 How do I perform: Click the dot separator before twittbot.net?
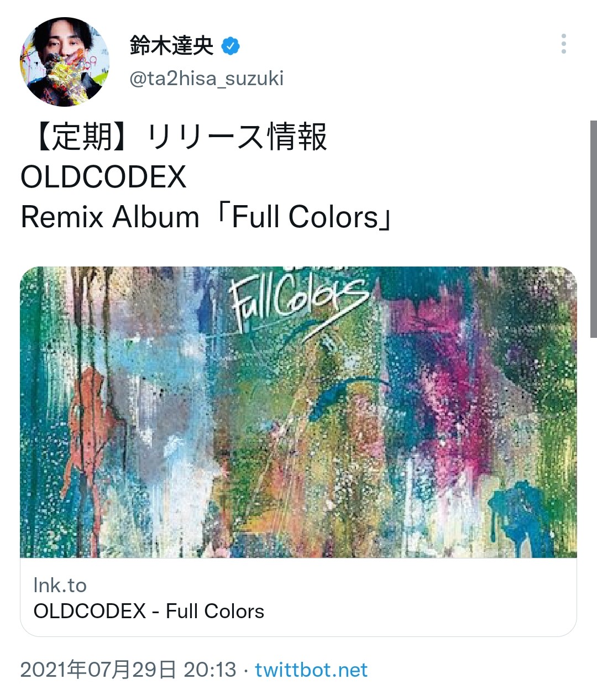point(246,670)
